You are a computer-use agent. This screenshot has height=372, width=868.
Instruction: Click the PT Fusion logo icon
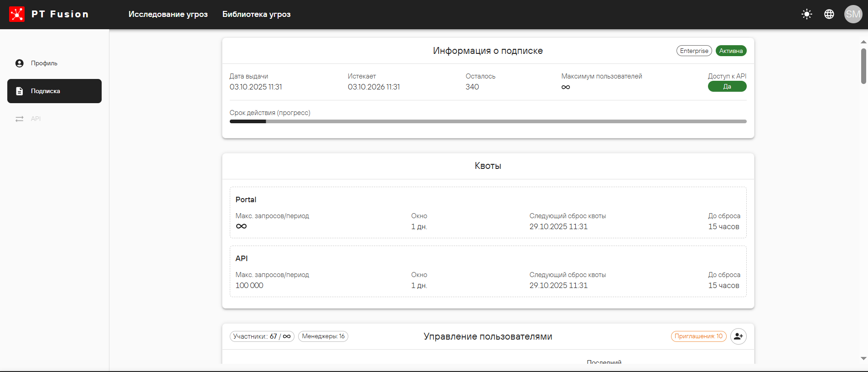tap(17, 14)
